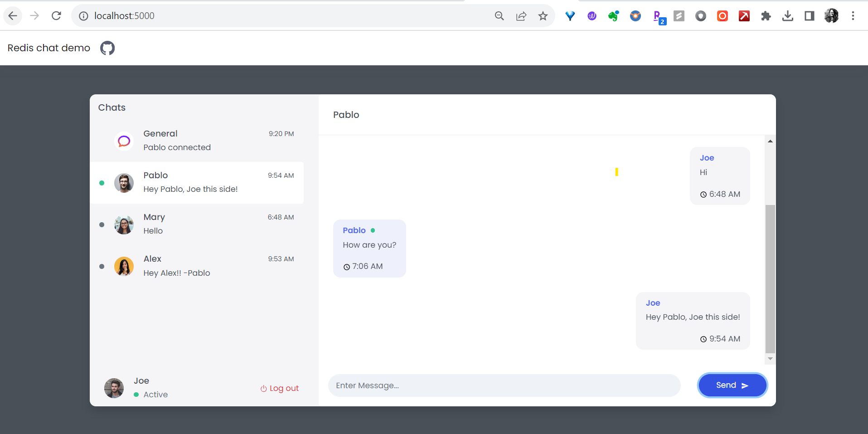
Task: Click the zoom magnifier icon in address bar
Action: (x=499, y=16)
